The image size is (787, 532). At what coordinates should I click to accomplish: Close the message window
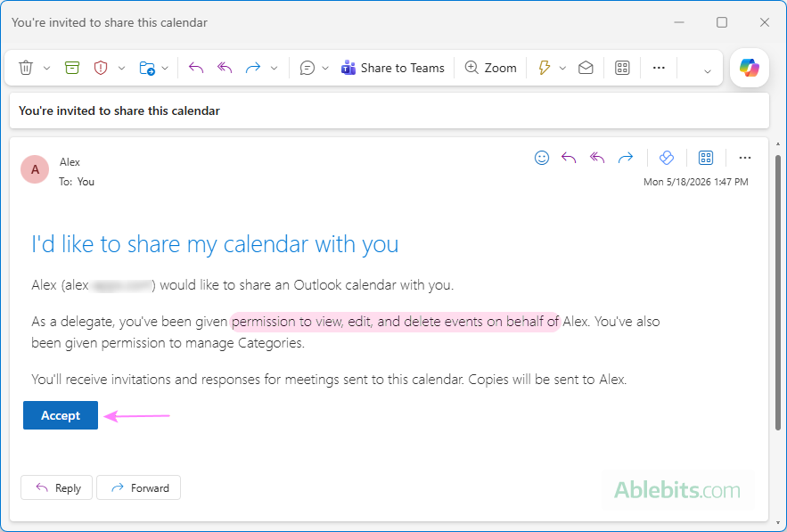765,22
